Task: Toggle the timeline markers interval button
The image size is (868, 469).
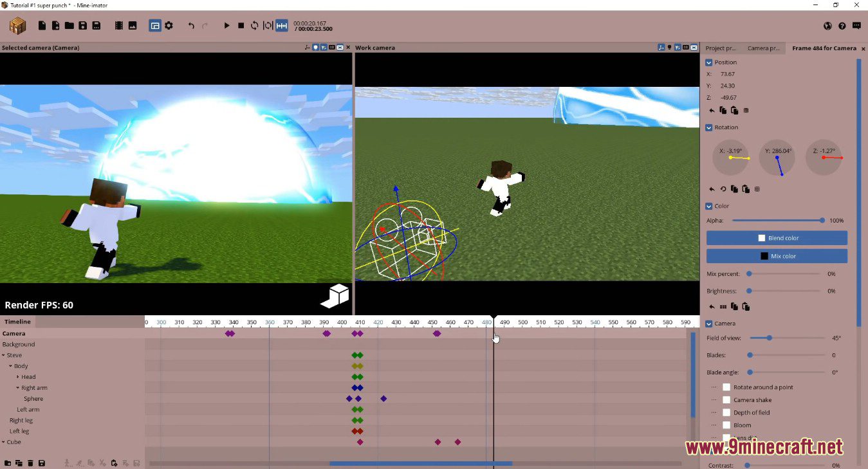Action: pos(282,26)
